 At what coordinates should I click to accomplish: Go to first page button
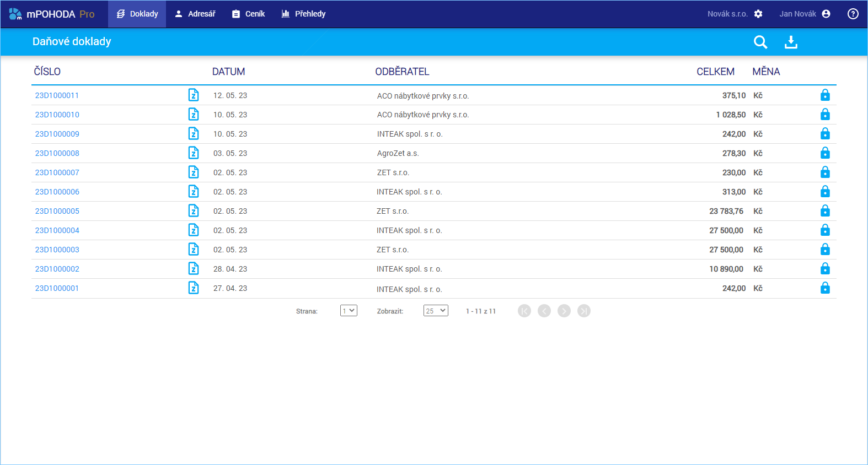click(524, 311)
